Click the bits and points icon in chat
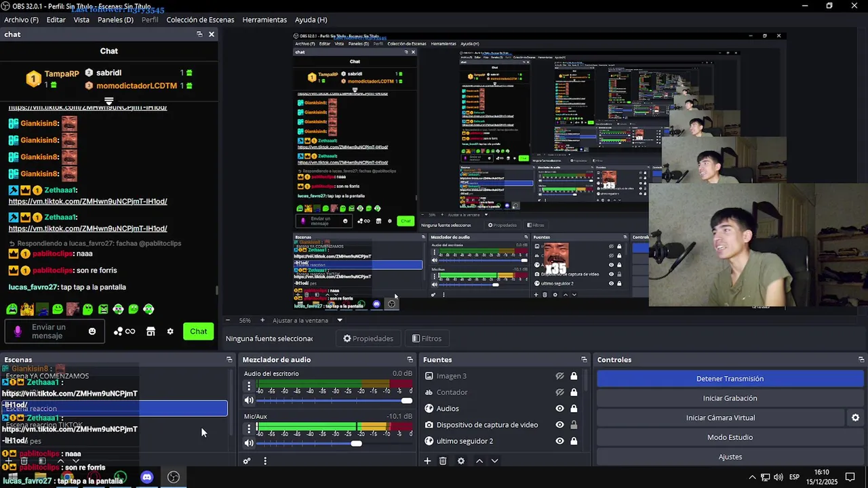This screenshot has height=488, width=868. tap(124, 331)
